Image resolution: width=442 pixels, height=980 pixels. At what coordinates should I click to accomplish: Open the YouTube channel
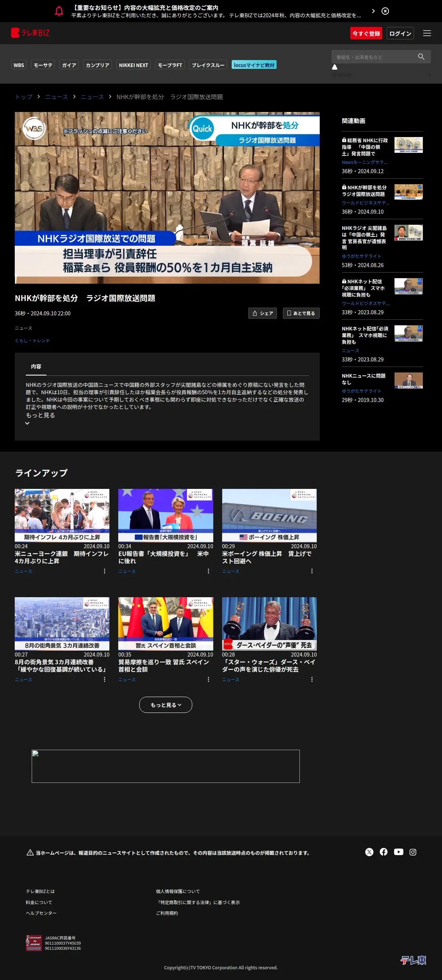(398, 852)
